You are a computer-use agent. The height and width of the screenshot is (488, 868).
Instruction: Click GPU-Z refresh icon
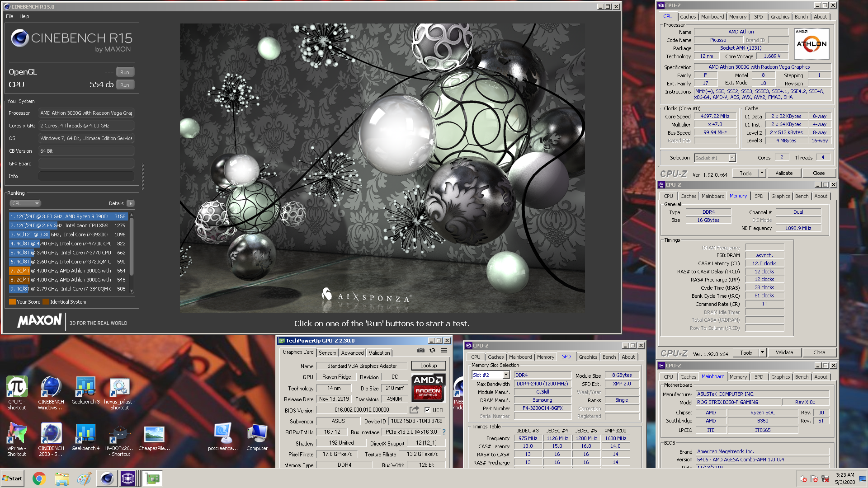[x=432, y=351]
